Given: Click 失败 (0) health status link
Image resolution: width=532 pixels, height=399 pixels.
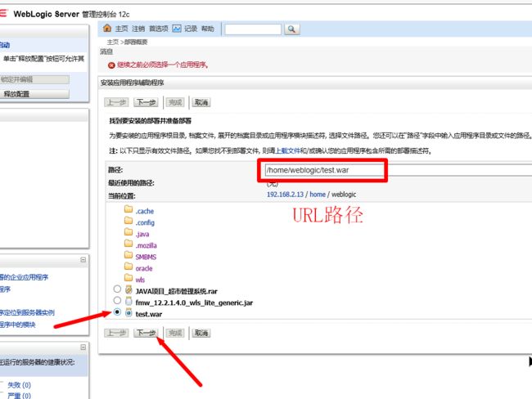Looking at the screenshot, I should (20, 385).
